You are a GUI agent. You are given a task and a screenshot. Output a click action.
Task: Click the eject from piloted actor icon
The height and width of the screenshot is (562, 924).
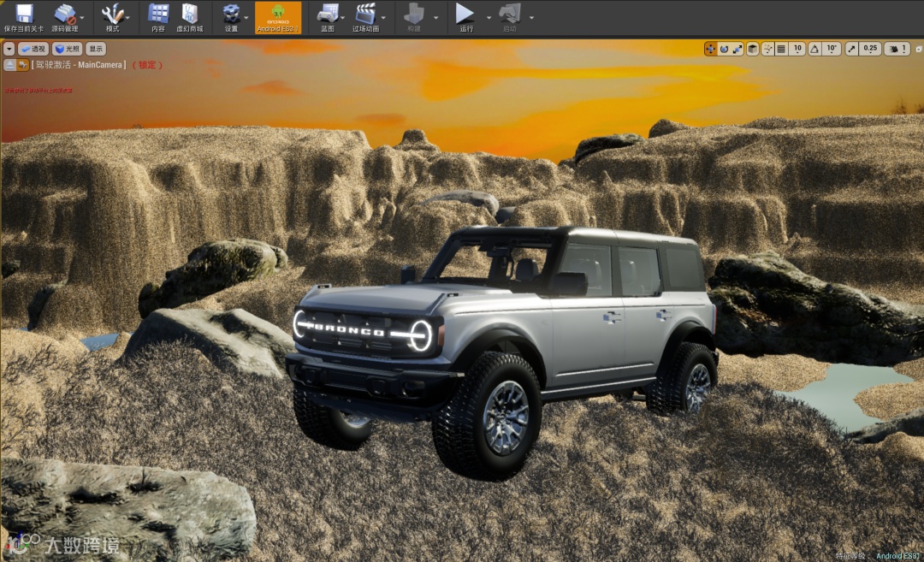point(9,65)
